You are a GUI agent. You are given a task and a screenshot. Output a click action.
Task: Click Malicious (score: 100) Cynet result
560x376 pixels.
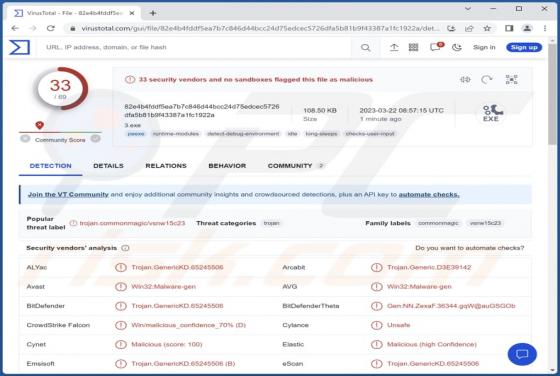[166, 345]
